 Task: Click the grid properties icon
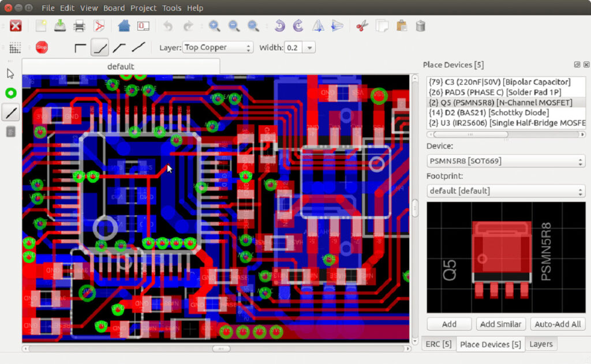pos(16,47)
